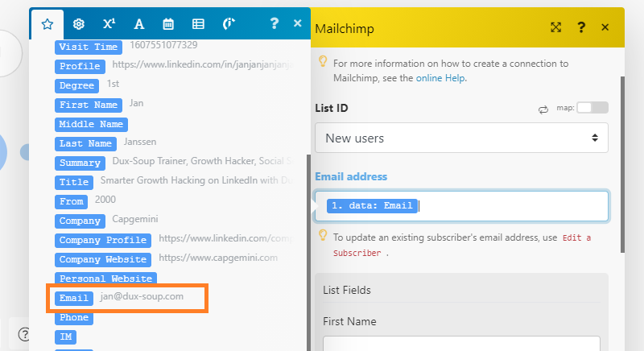The image size is (644, 351).
Task: Click the scrollbar of the Mailchimp dialog
Action: (622, 164)
